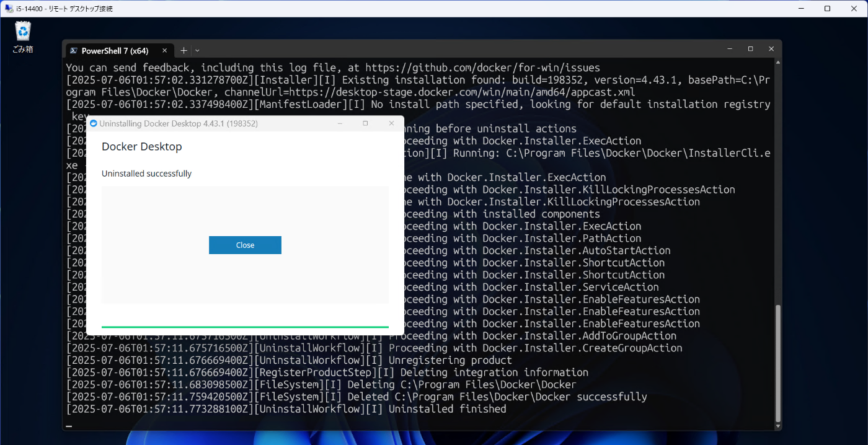Click the Docker whale icon in uninstaller title bar

[x=94, y=123]
